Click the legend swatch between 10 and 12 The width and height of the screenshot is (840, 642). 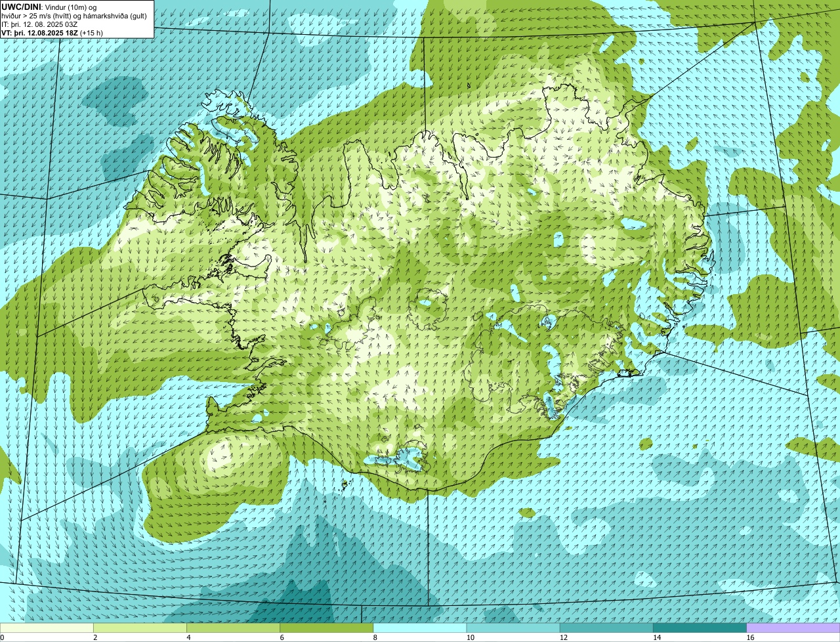[513, 628]
